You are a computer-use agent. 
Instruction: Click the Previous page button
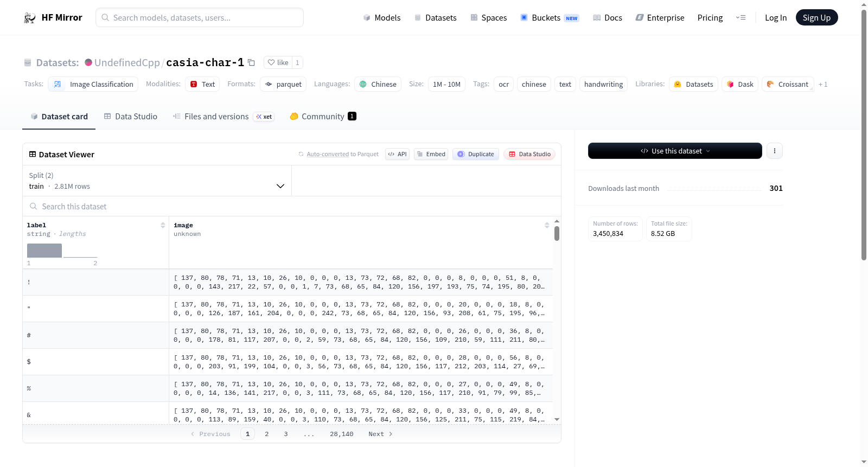210,434
